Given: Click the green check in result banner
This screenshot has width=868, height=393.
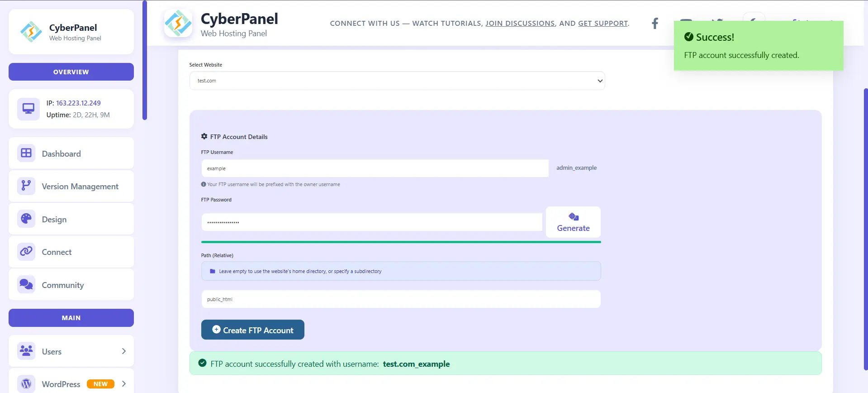Looking at the screenshot, I should [203, 363].
